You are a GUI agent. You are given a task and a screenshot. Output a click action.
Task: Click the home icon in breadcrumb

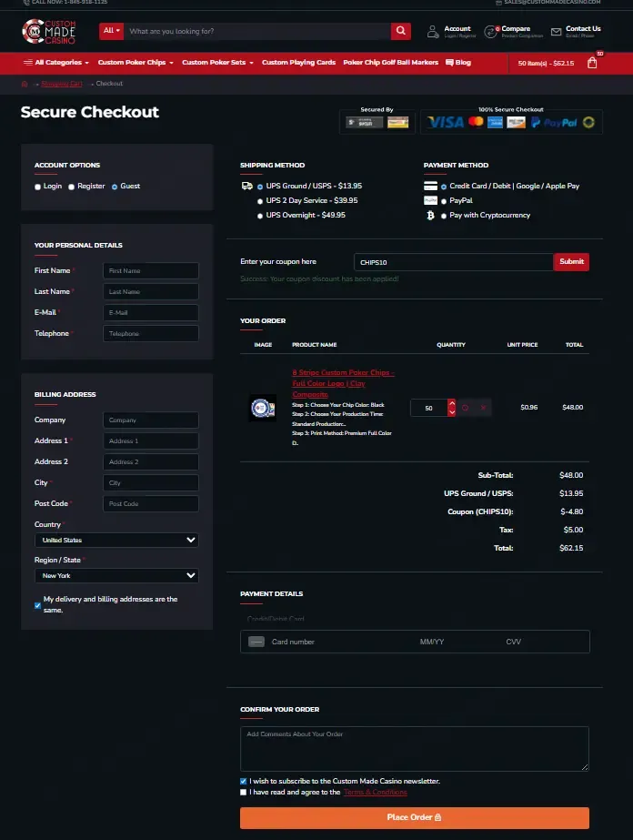point(25,84)
